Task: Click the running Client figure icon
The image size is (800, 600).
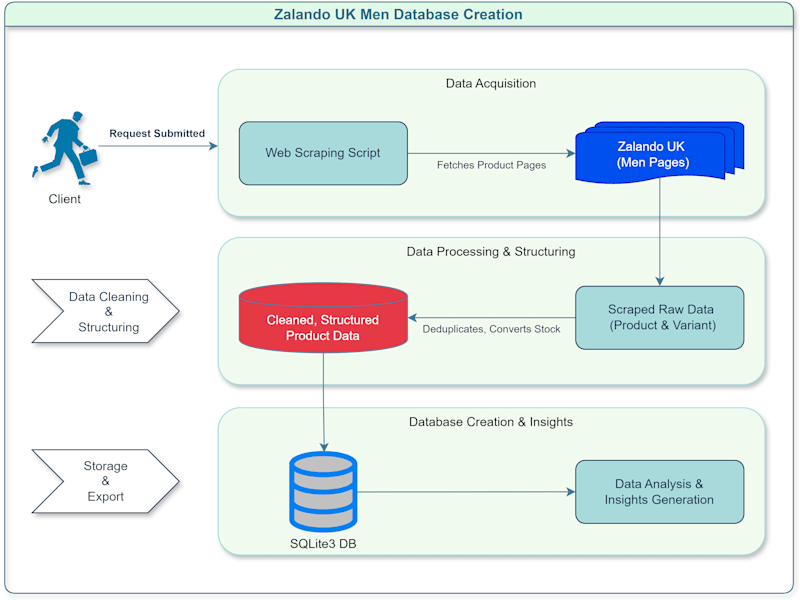Action: pyautogui.click(x=65, y=148)
